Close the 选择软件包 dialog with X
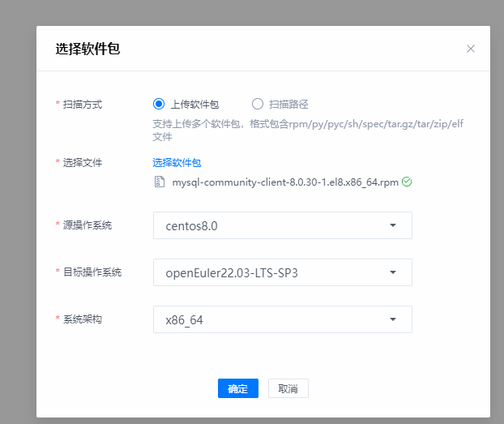 470,49
